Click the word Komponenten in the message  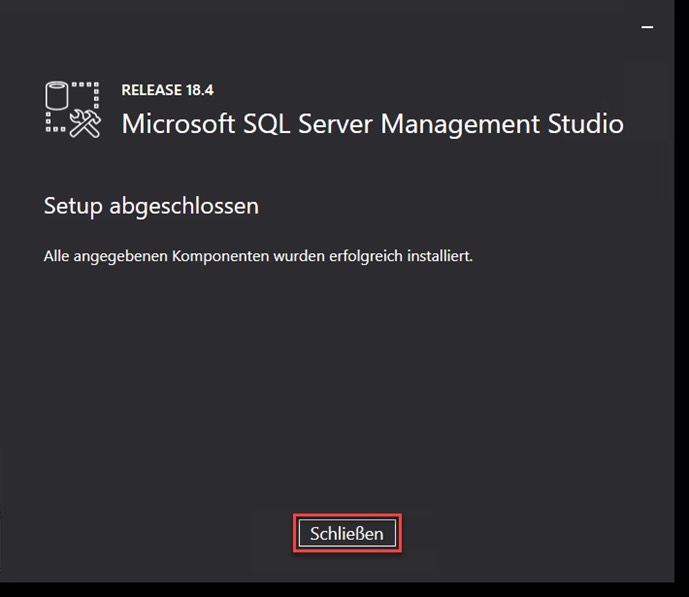(x=220, y=257)
